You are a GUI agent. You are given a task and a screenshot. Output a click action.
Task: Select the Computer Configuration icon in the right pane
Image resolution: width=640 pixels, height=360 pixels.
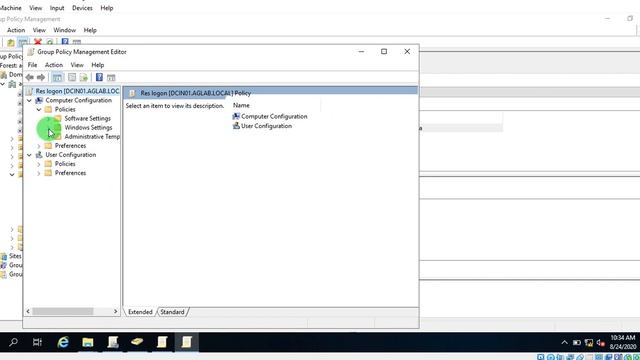(x=236, y=116)
